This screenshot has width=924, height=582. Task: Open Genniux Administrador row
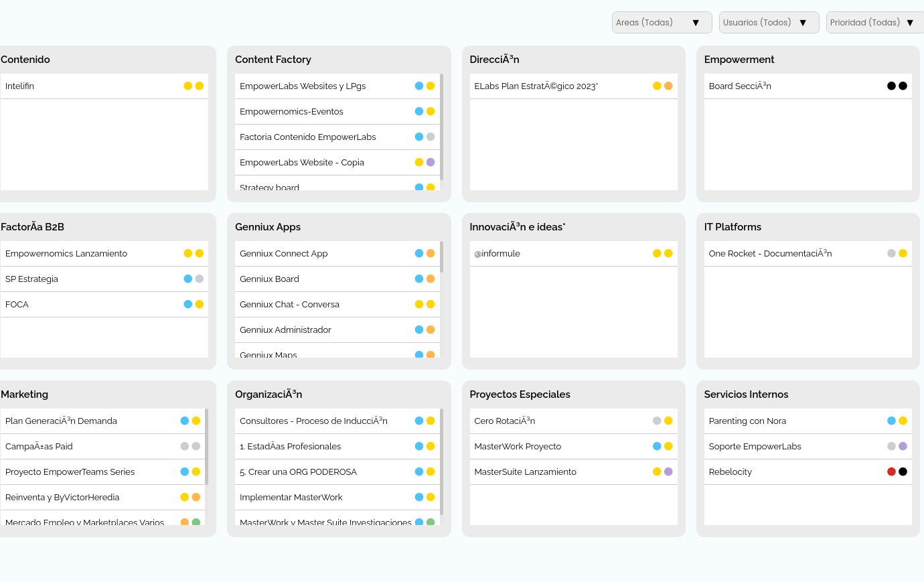(337, 330)
